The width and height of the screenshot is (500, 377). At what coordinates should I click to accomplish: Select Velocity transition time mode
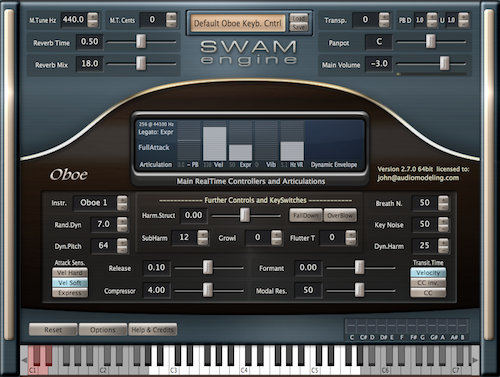coord(428,273)
